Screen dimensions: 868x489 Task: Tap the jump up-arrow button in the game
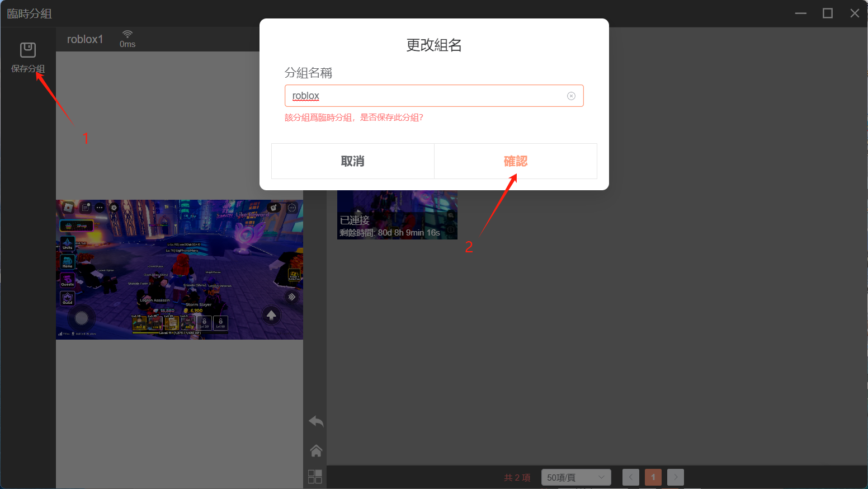[x=271, y=316]
